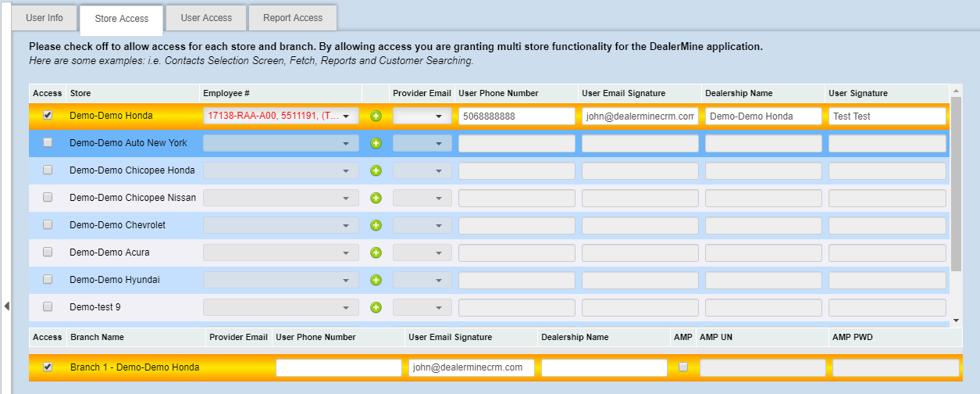The width and height of the screenshot is (980, 394).
Task: Toggle the AMP checkbox for Branch 1
Action: click(683, 367)
